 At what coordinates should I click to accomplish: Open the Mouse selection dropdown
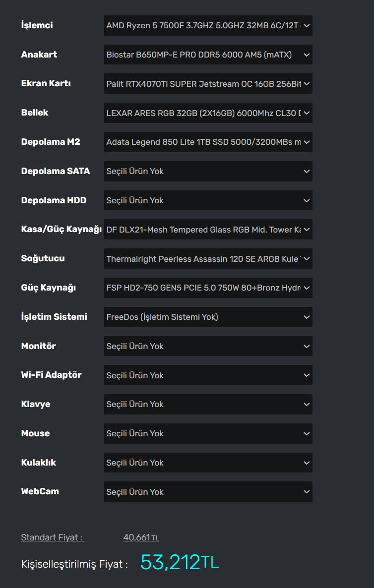[208, 433]
